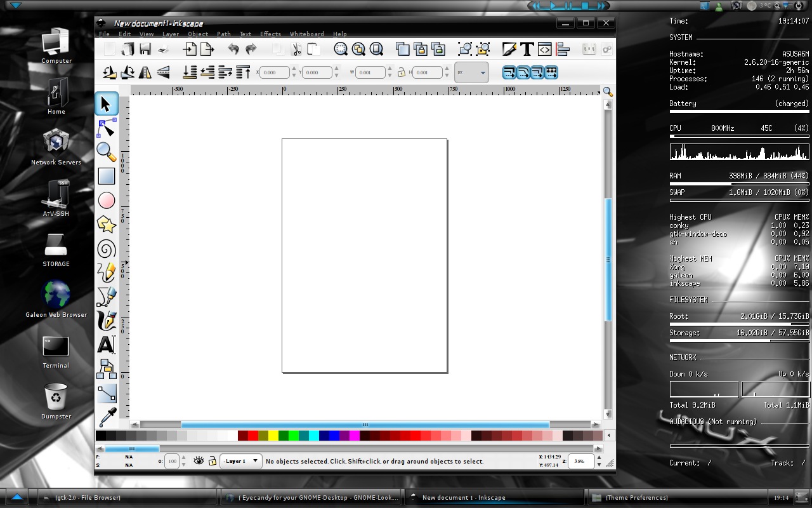Image resolution: width=812 pixels, height=508 pixels.
Task: Click the Flip horizontal icon
Action: click(145, 72)
